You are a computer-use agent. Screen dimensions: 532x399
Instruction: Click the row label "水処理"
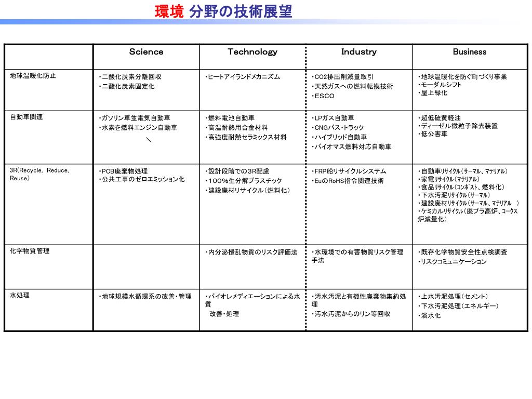pyautogui.click(x=20, y=296)
